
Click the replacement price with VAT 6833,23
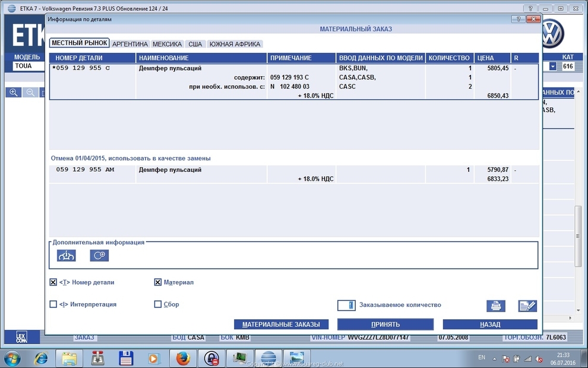point(498,179)
